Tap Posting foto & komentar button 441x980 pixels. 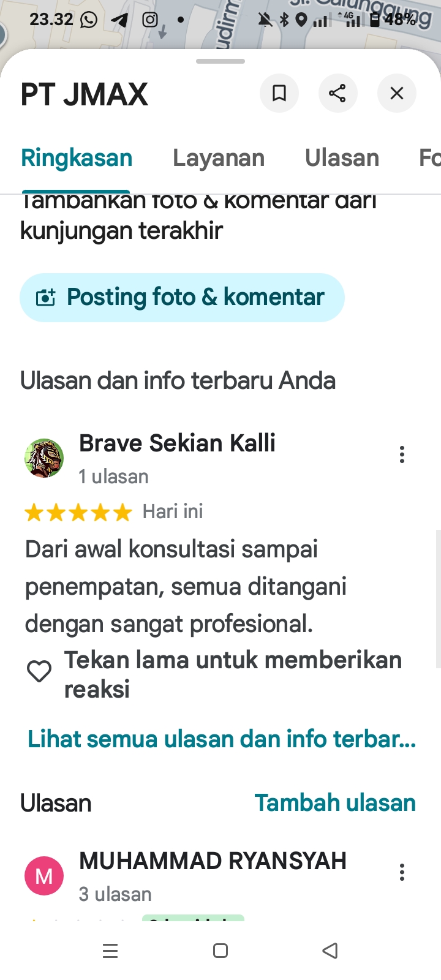point(182,298)
